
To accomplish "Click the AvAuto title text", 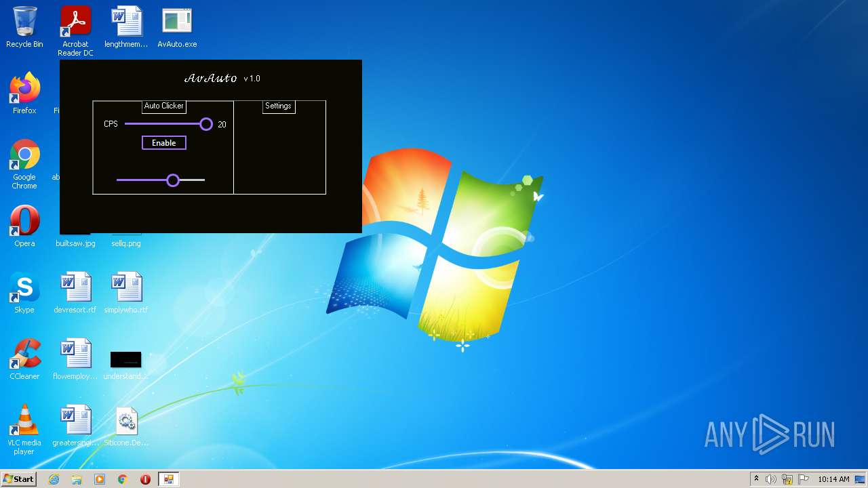I will point(211,79).
